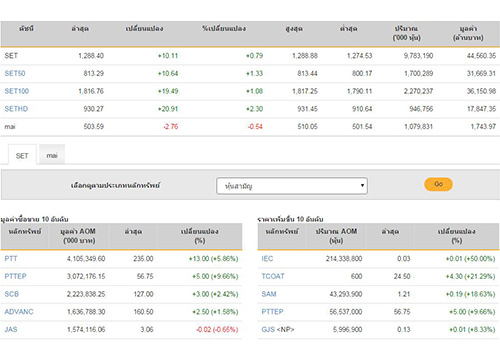The height and width of the screenshot is (360, 500).
Task: Open ADVANC stock link
Action: [x=19, y=312]
